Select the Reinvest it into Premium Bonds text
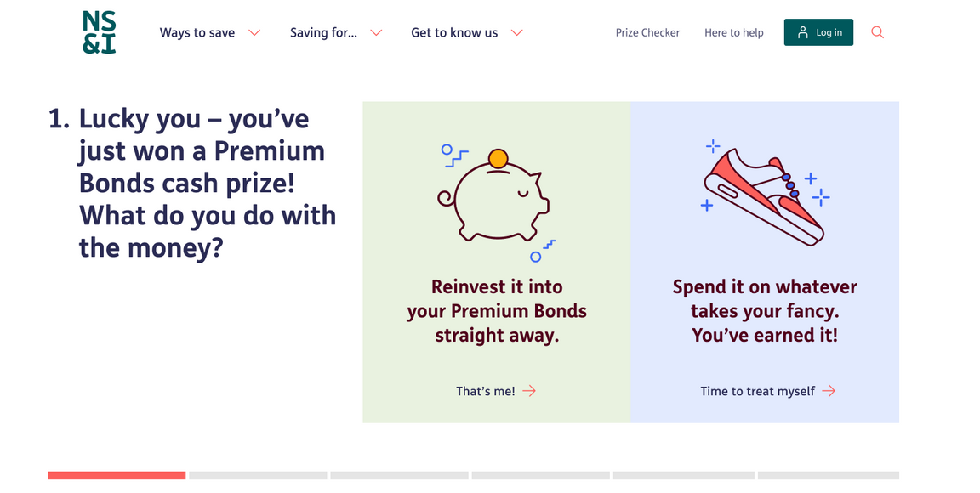Viewport: 980px width, 493px height. 497,311
